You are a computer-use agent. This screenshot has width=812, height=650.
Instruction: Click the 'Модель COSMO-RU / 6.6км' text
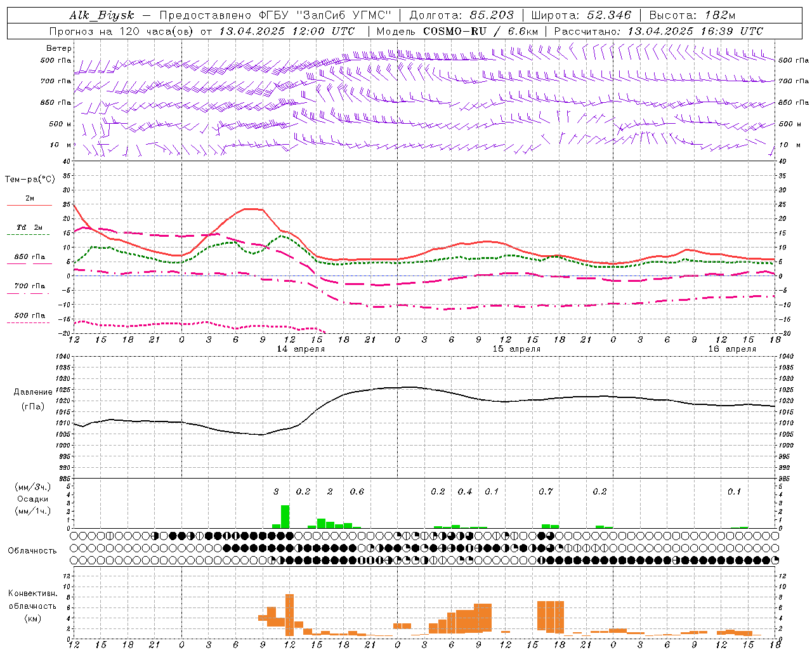pos(457,31)
